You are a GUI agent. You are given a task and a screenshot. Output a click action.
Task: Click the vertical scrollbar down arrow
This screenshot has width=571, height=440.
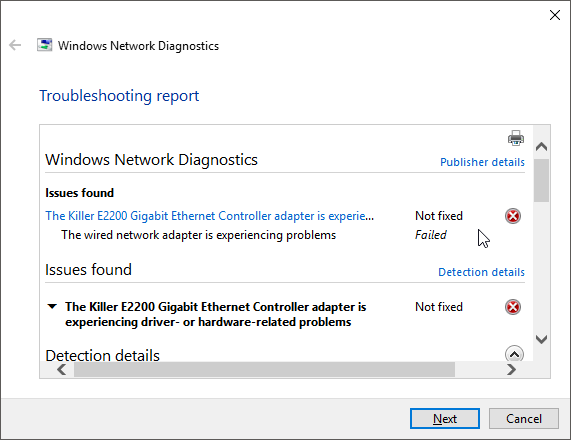[x=542, y=339]
